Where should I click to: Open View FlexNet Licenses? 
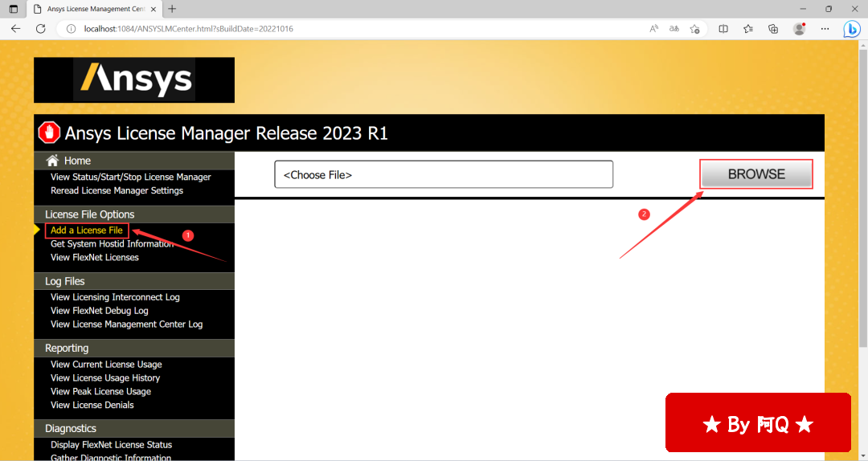[94, 258]
